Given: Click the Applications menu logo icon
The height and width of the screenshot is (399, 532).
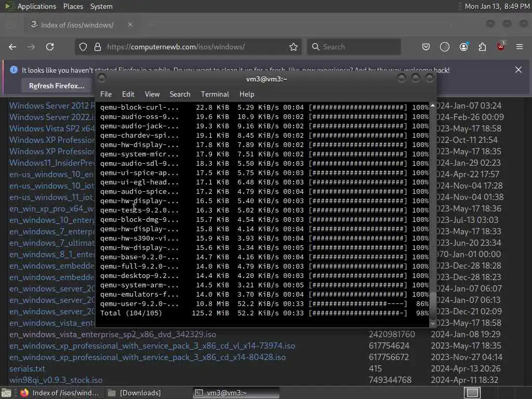Looking at the screenshot, I should (9, 6).
